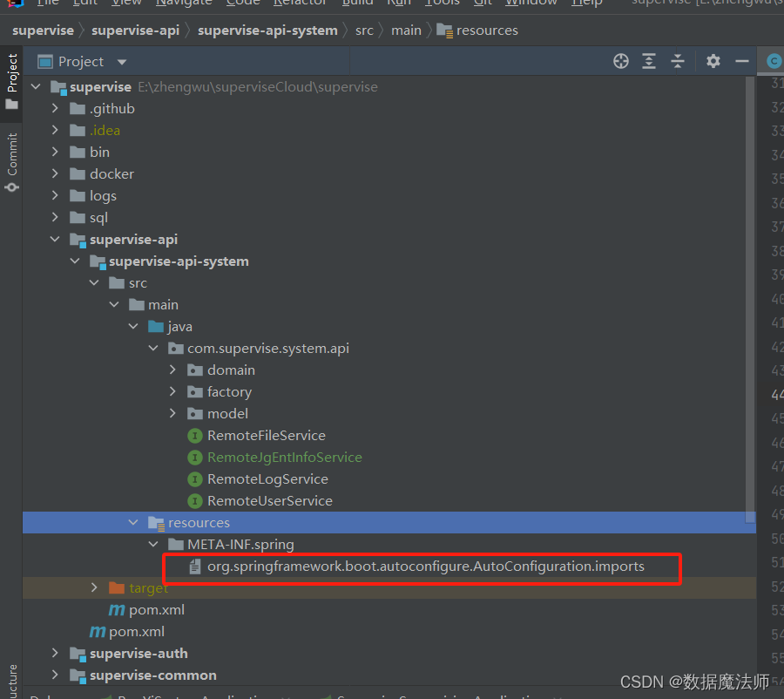This screenshot has width=784, height=699.
Task: Click the Expand All icon in Project toolbar
Action: click(x=649, y=62)
